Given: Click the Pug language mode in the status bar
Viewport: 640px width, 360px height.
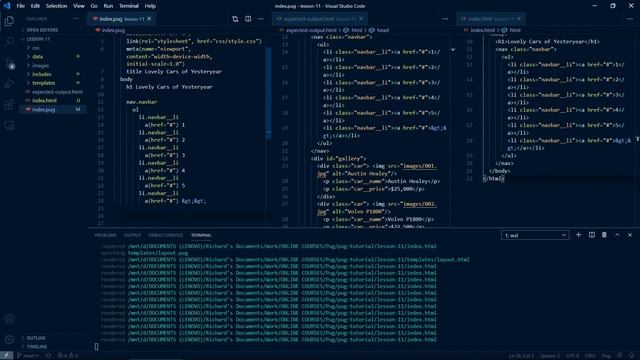Looking at the screenshot, I should coord(606,356).
